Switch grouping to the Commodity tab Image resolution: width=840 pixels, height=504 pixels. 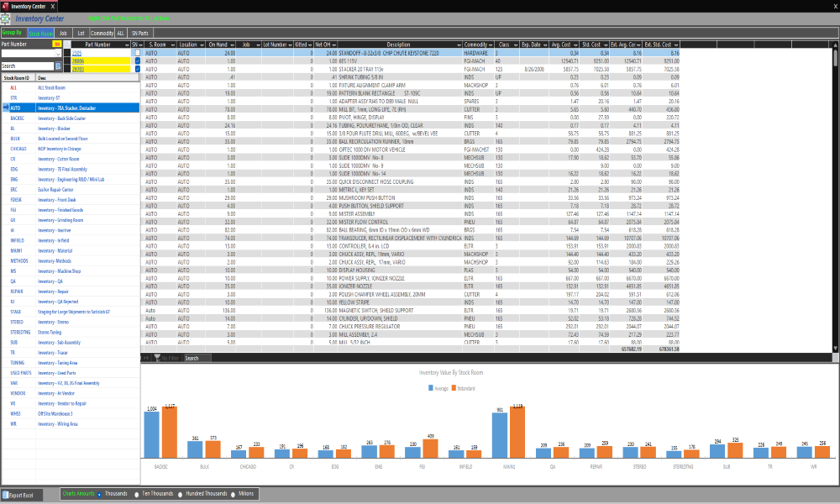coord(102,33)
